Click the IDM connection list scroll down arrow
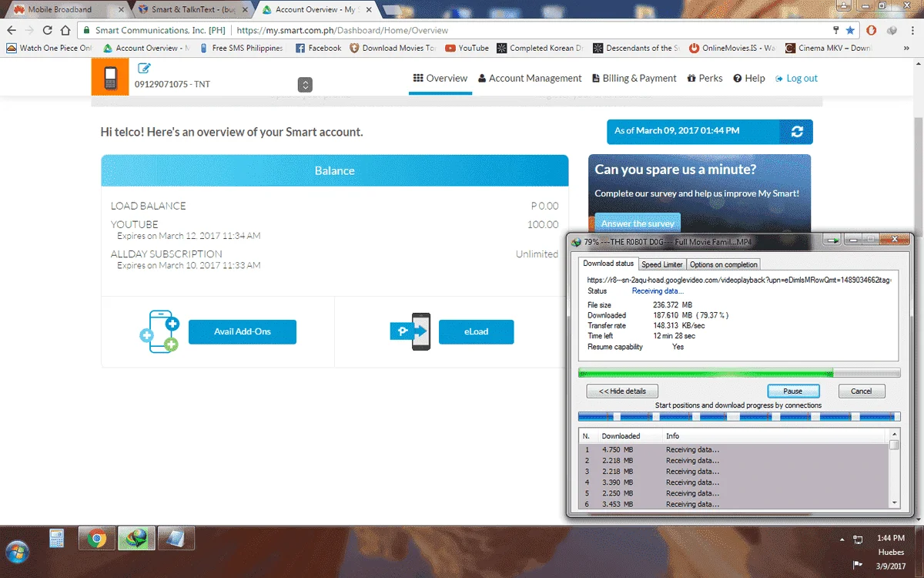Viewport: 924px width, 578px height. [x=894, y=502]
